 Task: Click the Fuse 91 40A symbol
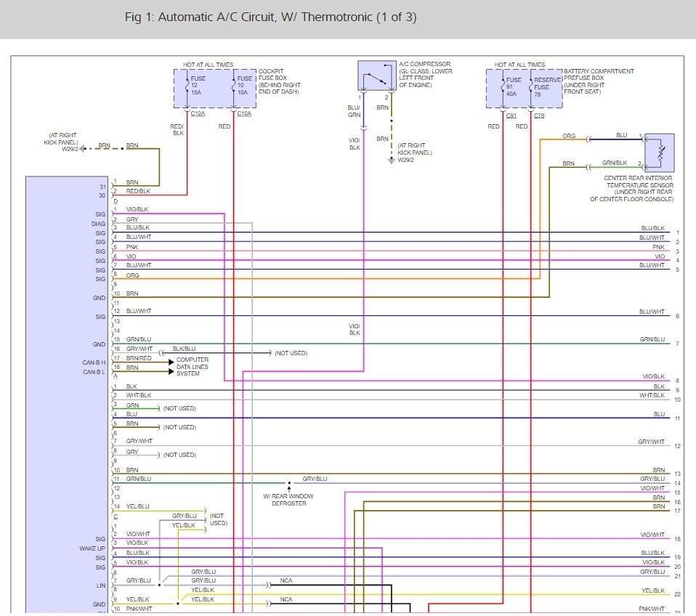[503, 86]
